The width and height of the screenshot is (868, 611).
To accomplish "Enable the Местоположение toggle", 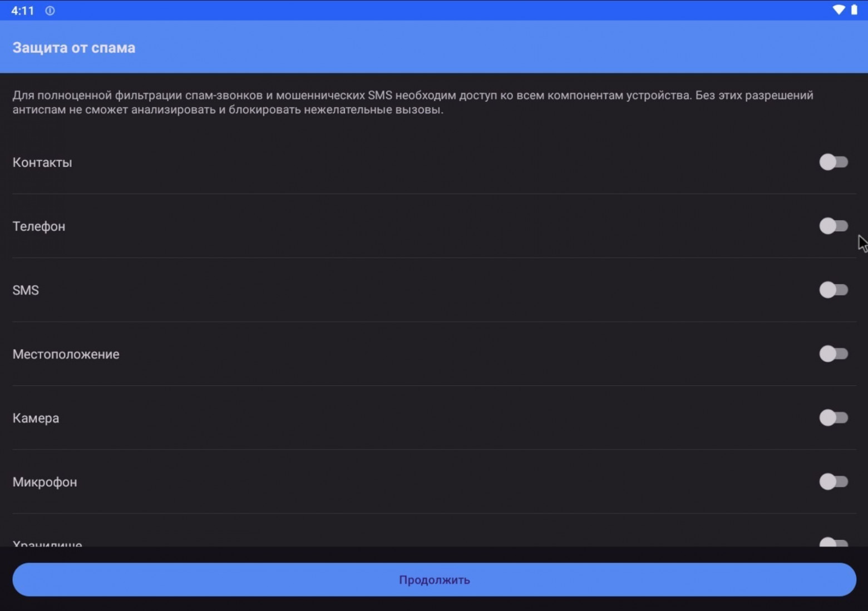I will click(x=833, y=354).
